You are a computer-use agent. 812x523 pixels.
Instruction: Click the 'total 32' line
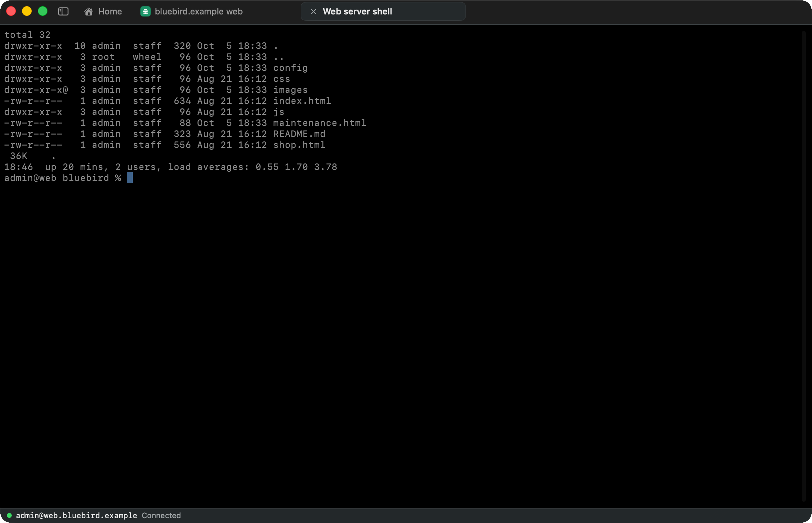[27, 35]
